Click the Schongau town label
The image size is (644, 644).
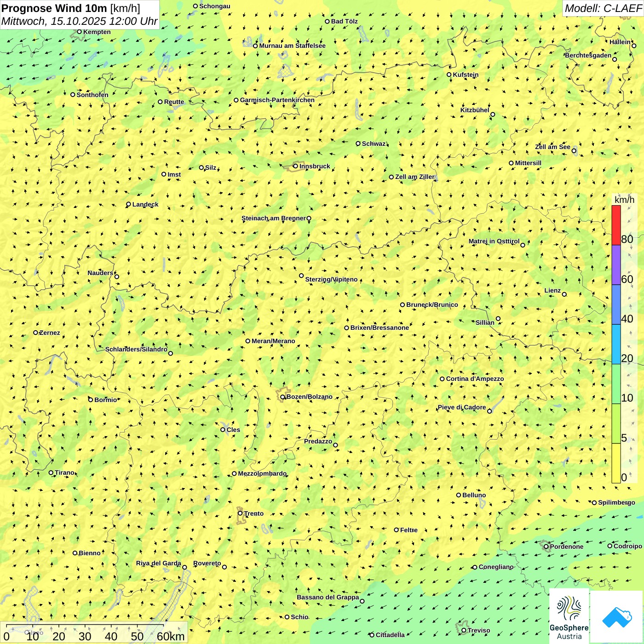[215, 6]
